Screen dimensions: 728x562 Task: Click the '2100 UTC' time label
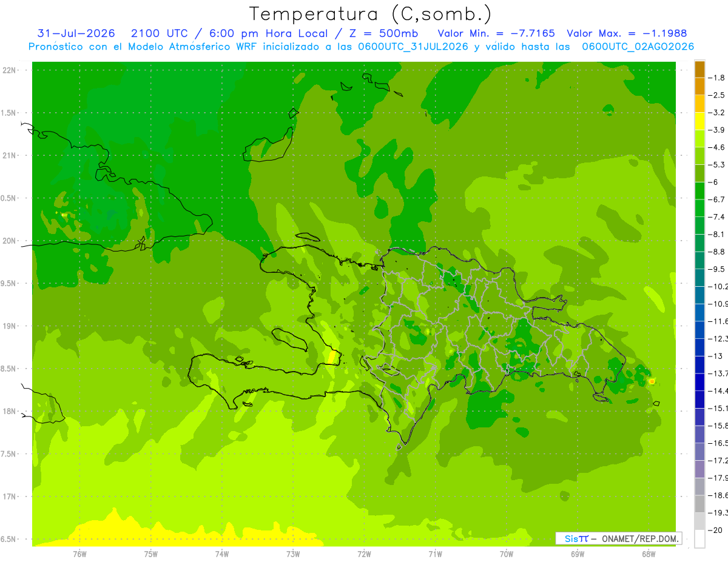(x=159, y=33)
